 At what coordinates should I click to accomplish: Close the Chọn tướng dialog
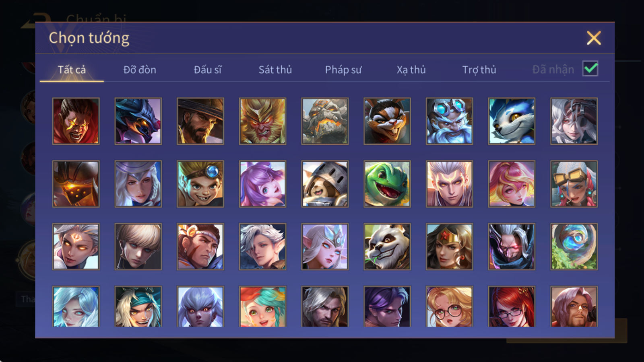click(594, 38)
